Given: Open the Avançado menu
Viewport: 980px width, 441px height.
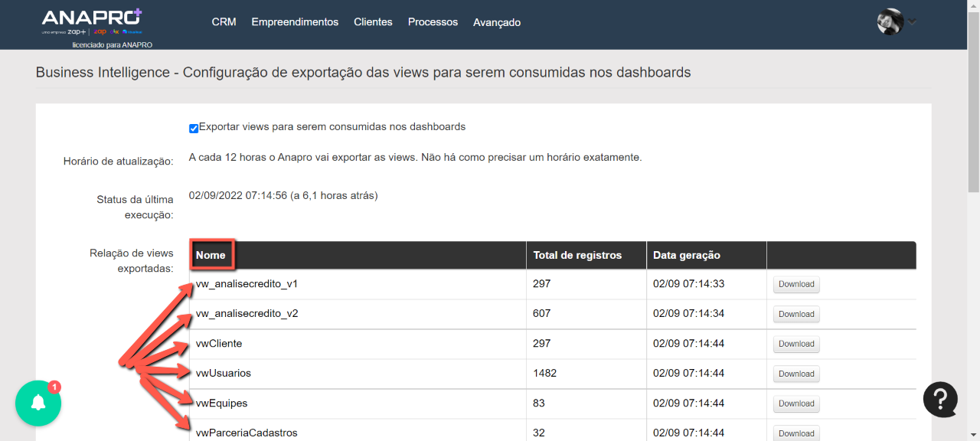Looking at the screenshot, I should click(497, 22).
